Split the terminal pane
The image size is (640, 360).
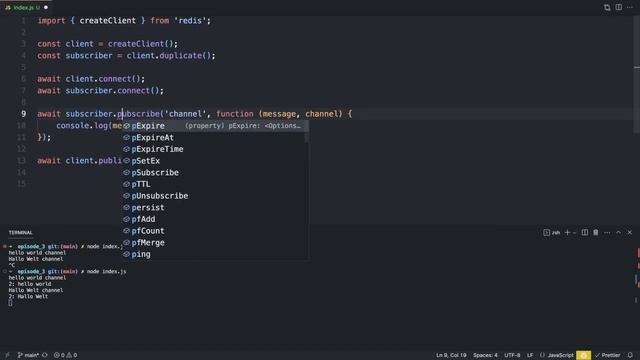coord(585,233)
